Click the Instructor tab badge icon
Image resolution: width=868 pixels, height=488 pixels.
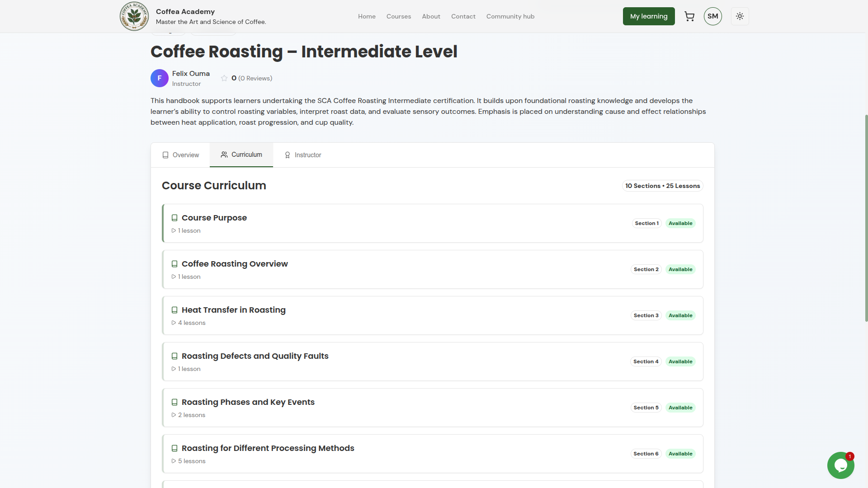click(288, 155)
